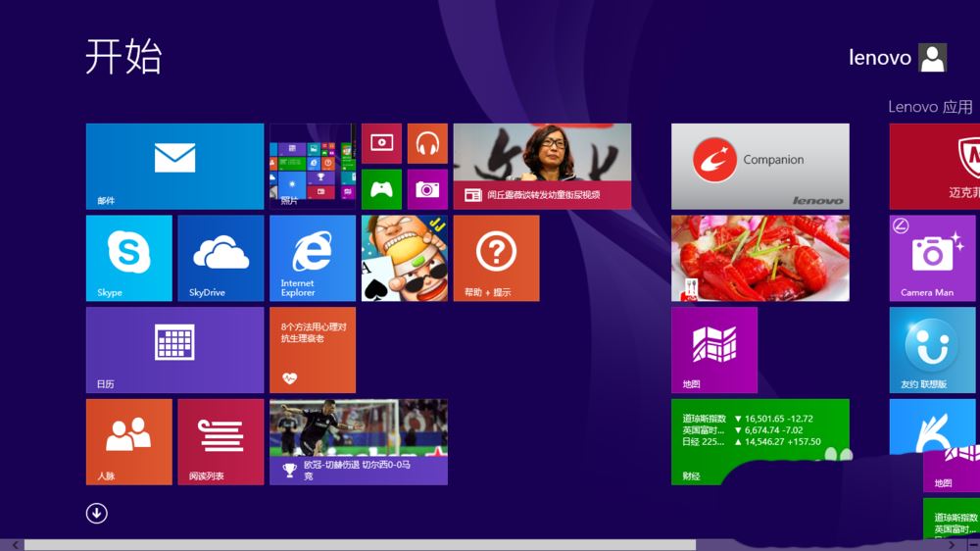Screen dimensions: 980x551
Task: Open the 阅读列表 reading list tile
Action: 220,442
